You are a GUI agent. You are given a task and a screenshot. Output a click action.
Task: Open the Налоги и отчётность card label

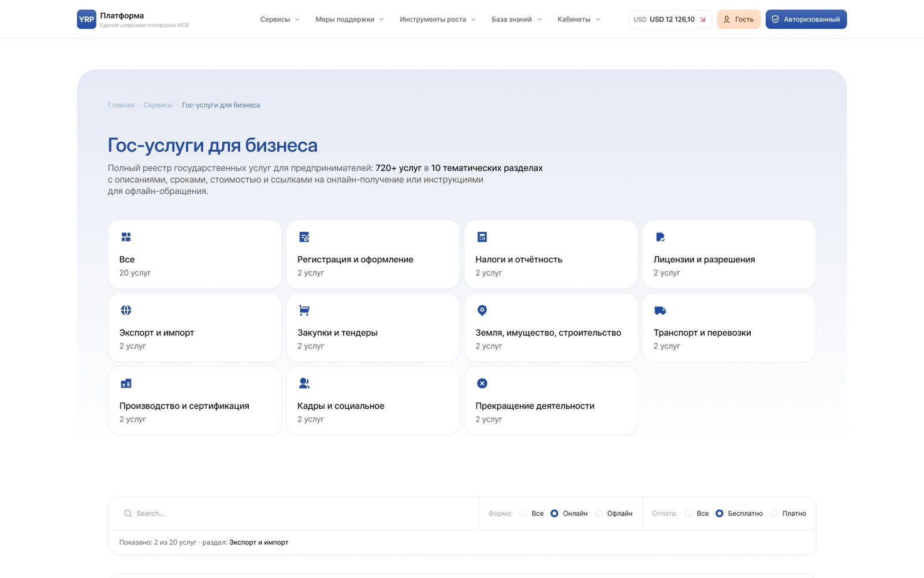coord(519,260)
